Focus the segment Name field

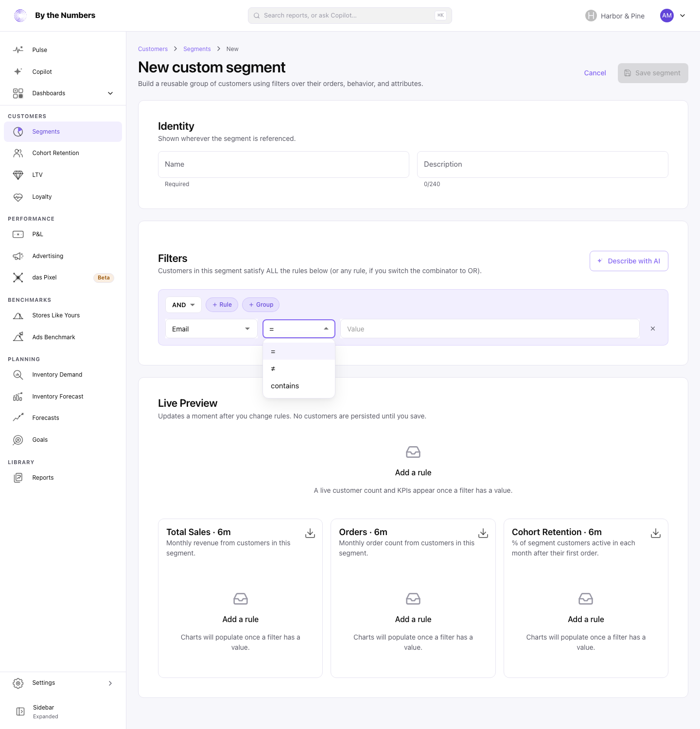click(283, 164)
